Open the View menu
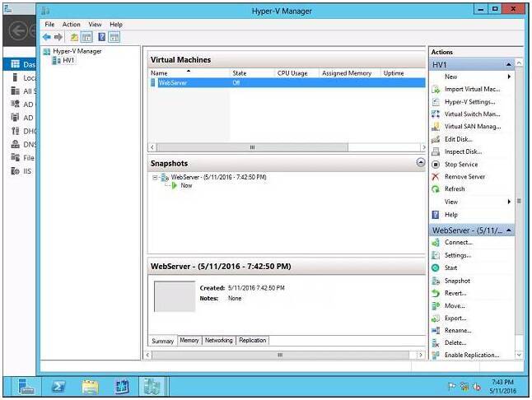 (95, 25)
